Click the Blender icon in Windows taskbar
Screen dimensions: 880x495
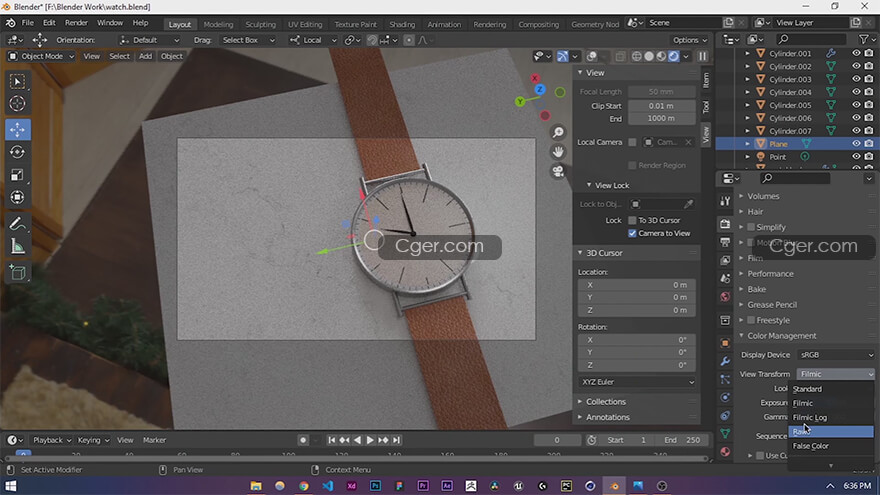[x=614, y=486]
